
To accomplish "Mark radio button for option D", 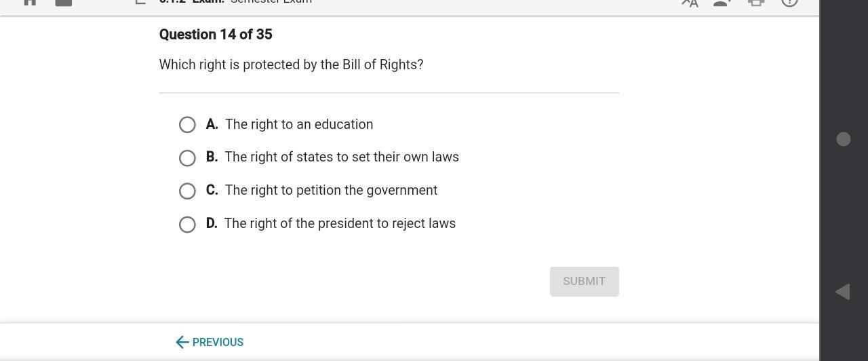I will (x=187, y=225).
